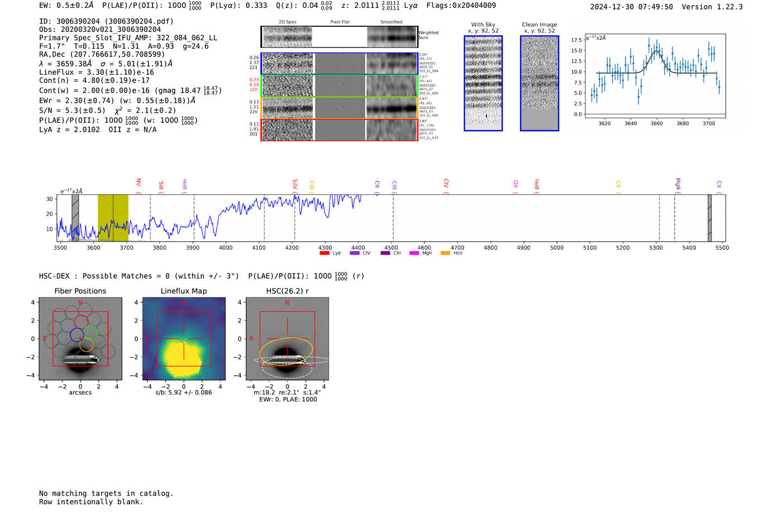
Task: Click the LineFlux value line
Action: 97,72
